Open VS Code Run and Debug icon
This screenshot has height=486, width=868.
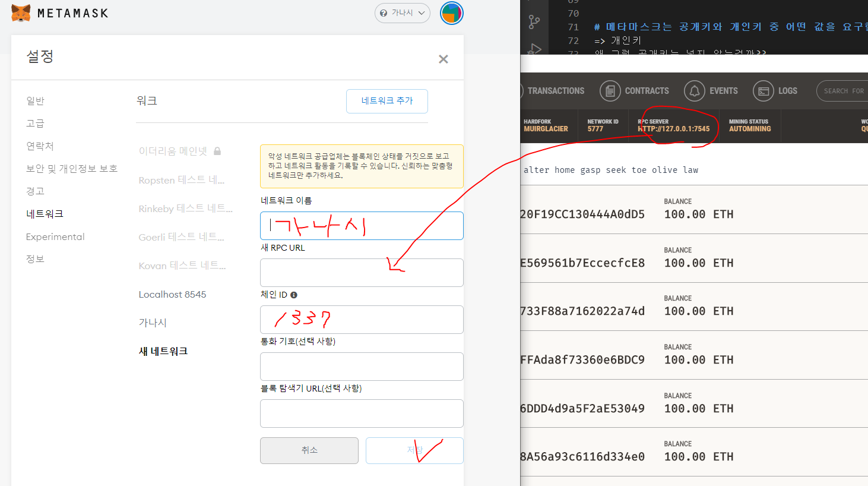[x=534, y=49]
